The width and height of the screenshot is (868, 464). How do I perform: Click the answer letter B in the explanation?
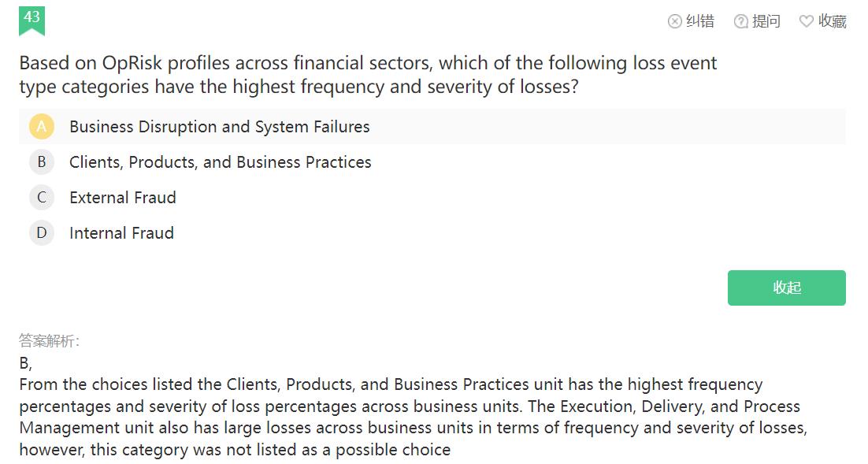[x=24, y=363]
